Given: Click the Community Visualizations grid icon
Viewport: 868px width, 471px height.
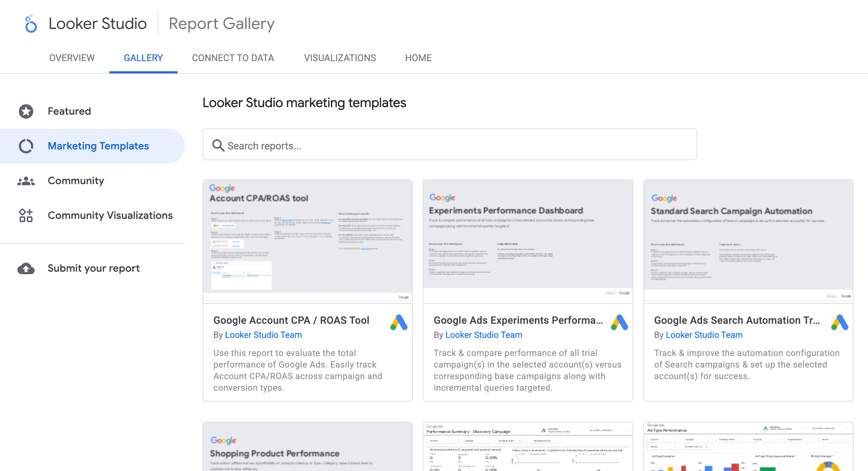Looking at the screenshot, I should click(x=26, y=215).
